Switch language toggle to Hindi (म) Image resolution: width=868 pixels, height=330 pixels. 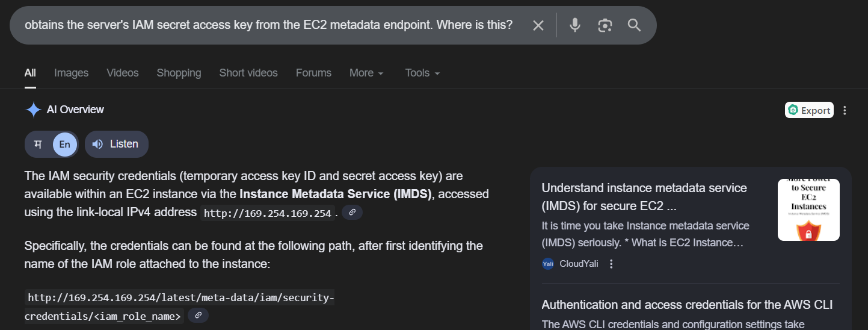click(38, 144)
